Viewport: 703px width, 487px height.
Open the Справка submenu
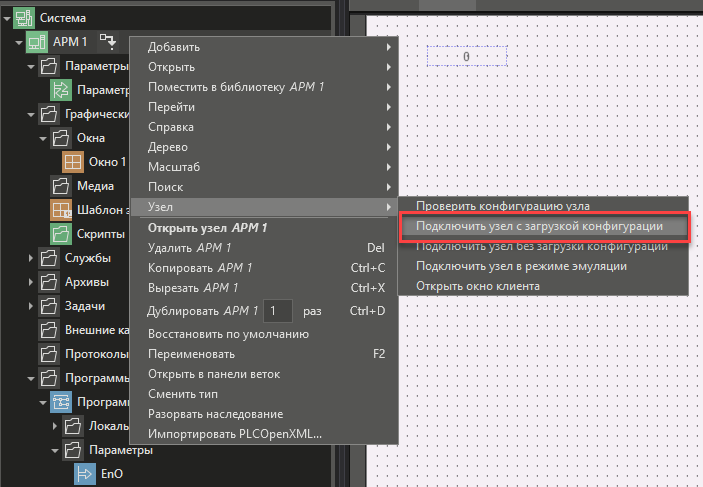(x=264, y=127)
